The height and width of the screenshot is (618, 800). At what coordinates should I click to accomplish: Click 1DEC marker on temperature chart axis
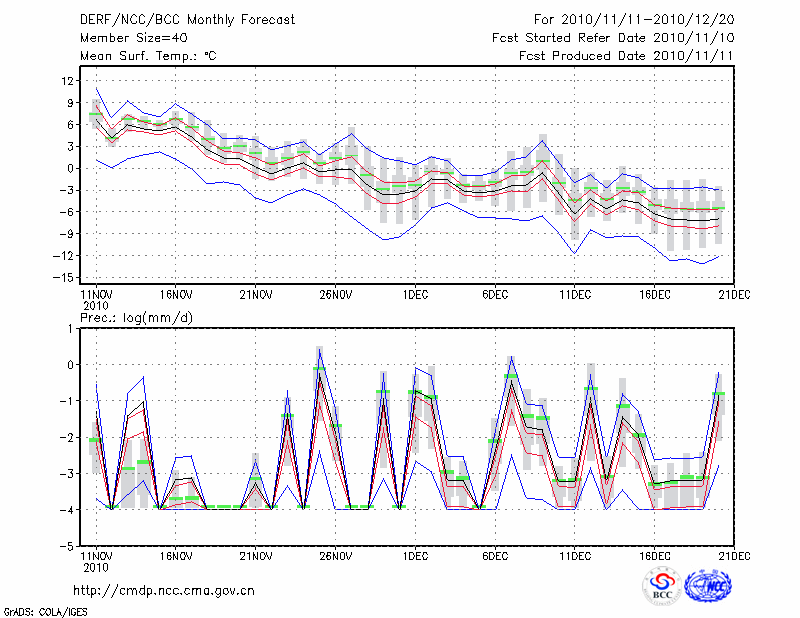pyautogui.click(x=415, y=295)
